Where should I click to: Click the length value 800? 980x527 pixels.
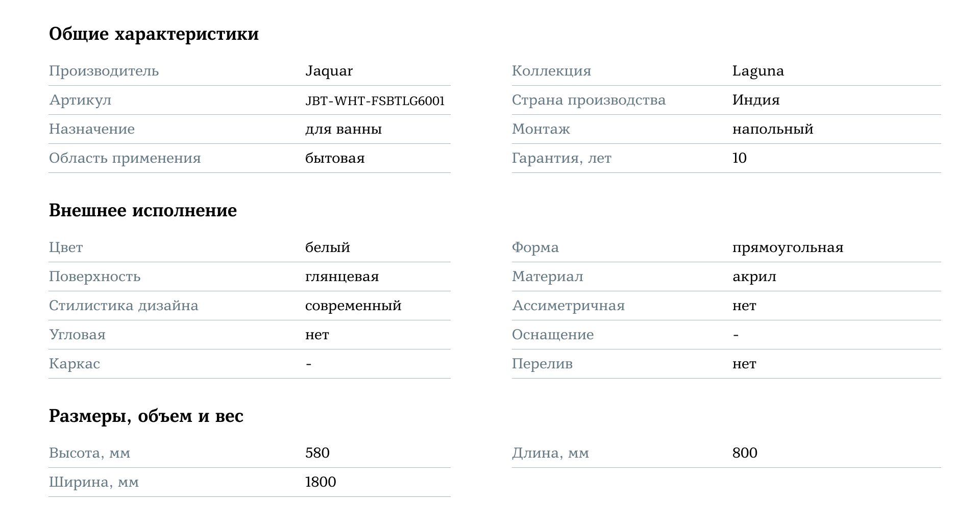[745, 453]
